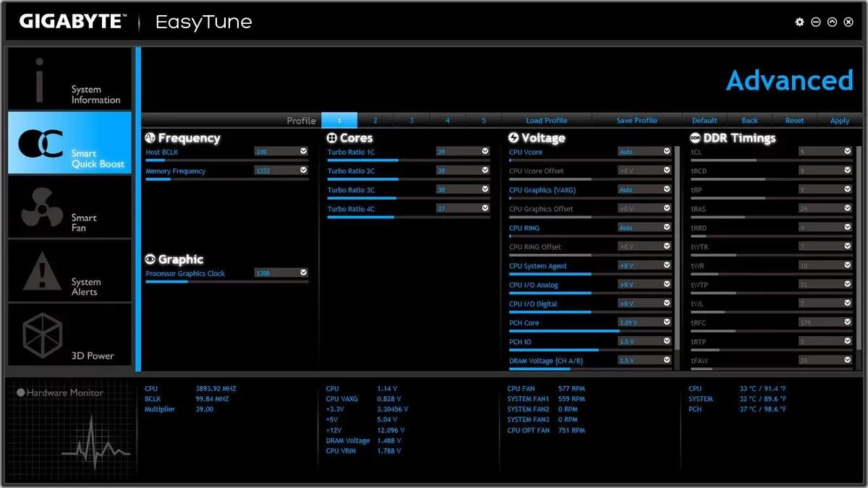This screenshot has height=488, width=868.
Task: Open Turbo Ratio 2C dropdown
Action: tap(463, 171)
